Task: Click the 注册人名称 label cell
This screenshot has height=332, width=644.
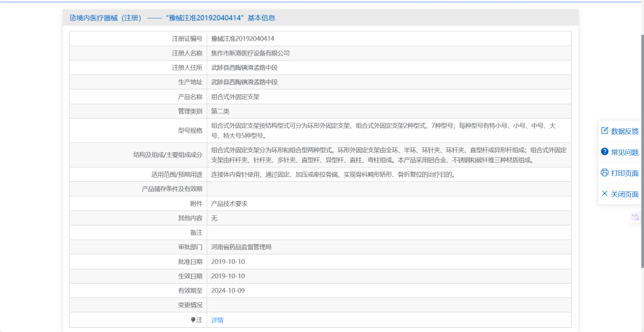Action: 138,53
